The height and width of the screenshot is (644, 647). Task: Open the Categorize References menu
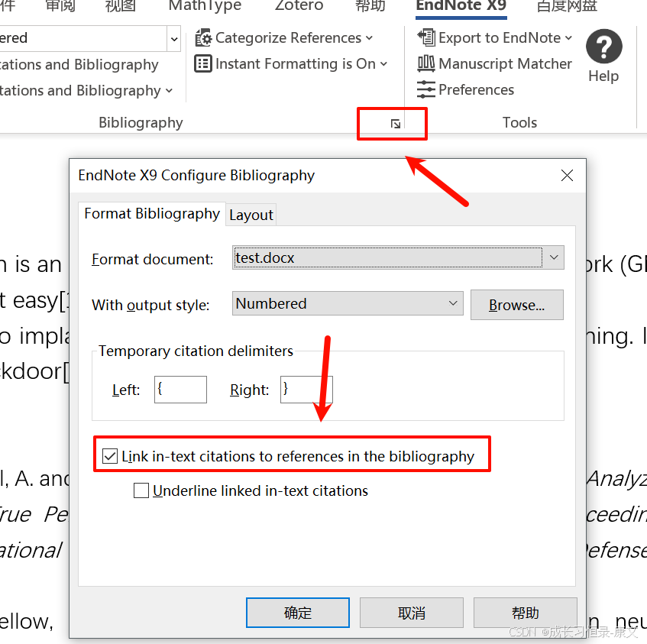[x=285, y=38]
